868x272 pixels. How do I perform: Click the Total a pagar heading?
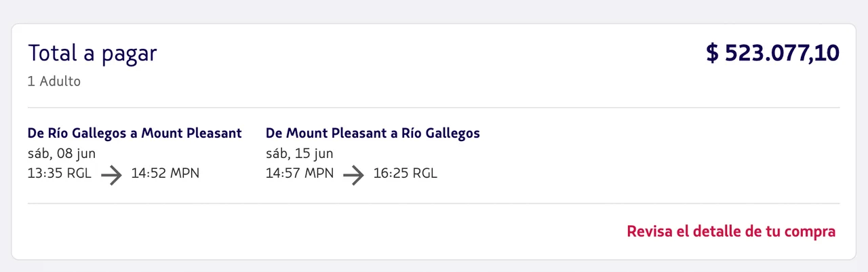tap(92, 53)
